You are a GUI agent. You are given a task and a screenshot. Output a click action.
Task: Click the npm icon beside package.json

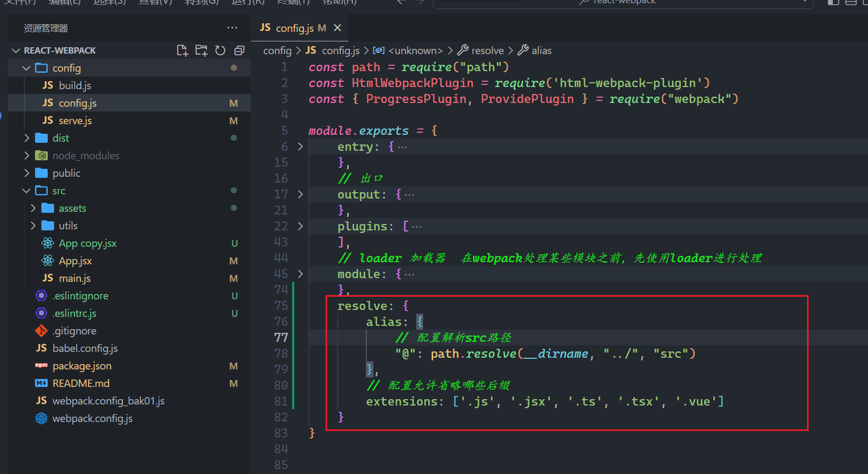pos(41,366)
